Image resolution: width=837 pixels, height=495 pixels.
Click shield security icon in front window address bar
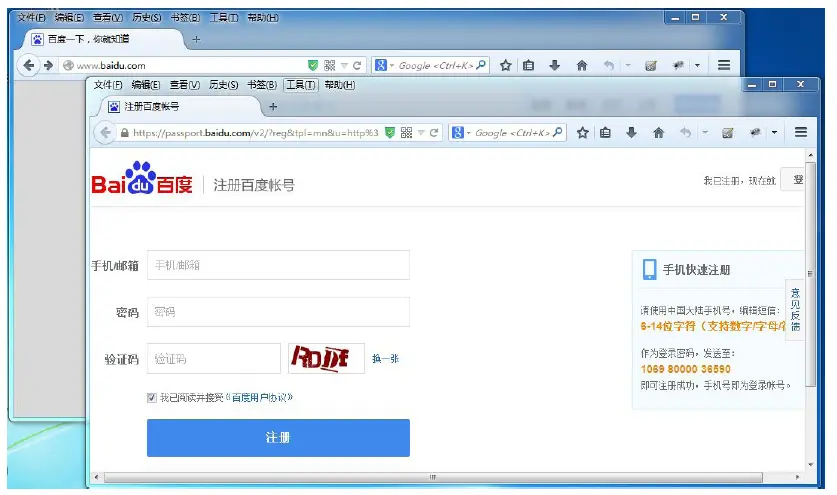tap(390, 132)
